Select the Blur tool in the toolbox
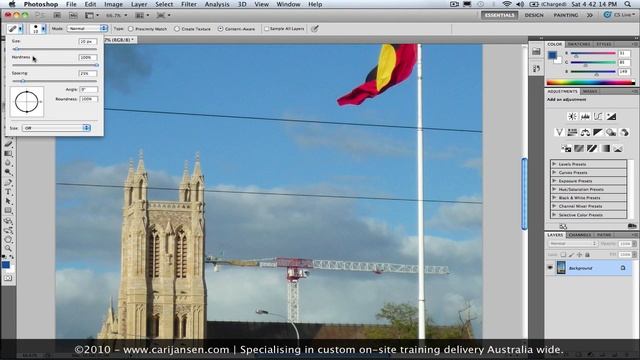 tap(8, 163)
